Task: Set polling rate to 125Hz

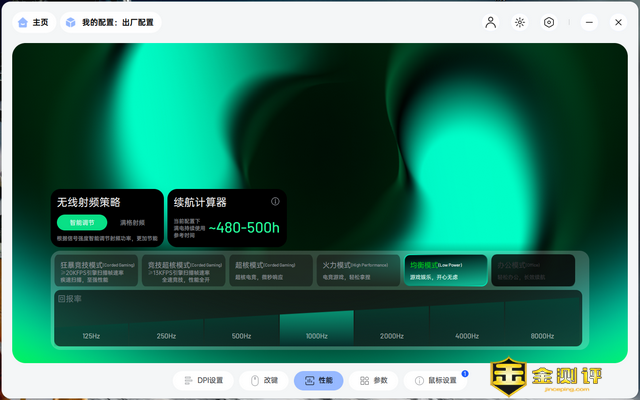Action: click(91, 334)
